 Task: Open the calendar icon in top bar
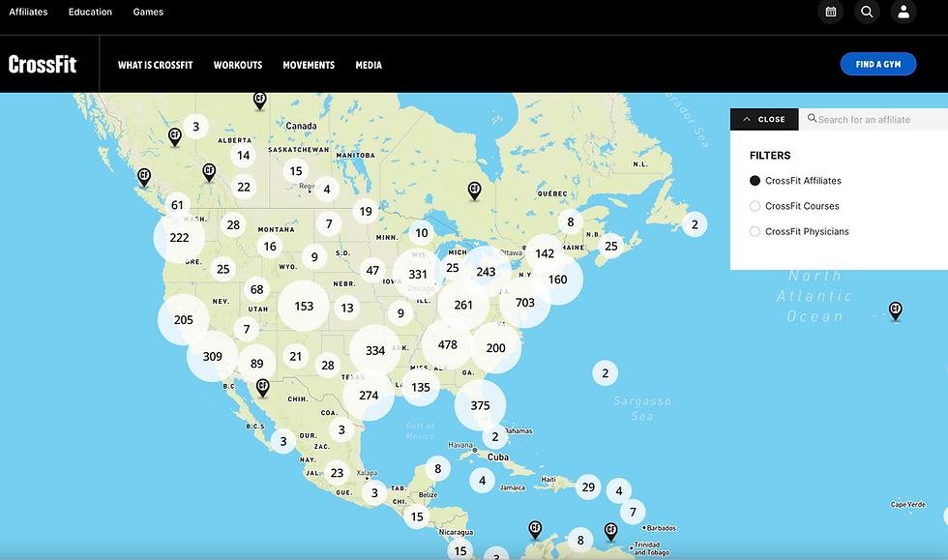pyautogui.click(x=831, y=12)
